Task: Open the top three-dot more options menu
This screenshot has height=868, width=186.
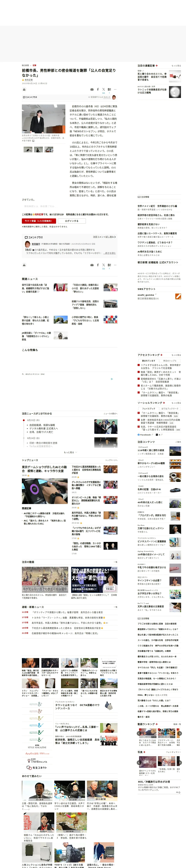Action: (x=115, y=90)
